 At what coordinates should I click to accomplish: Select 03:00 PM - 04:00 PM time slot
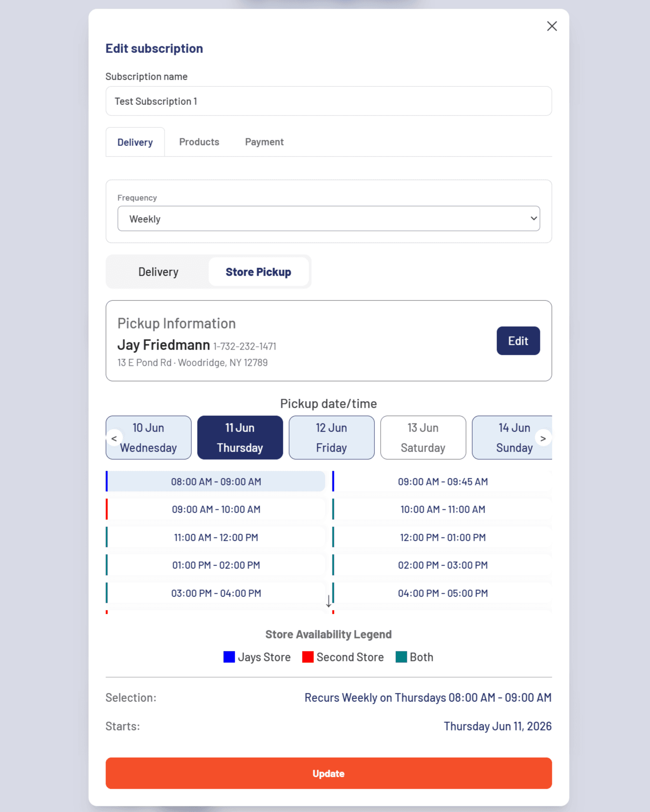coord(216,593)
